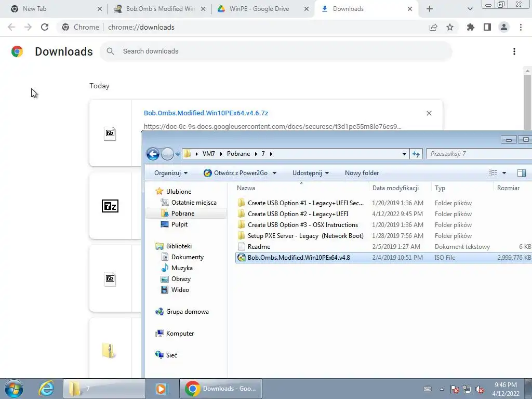
Task: Change the view with the view icon
Action: (493, 173)
